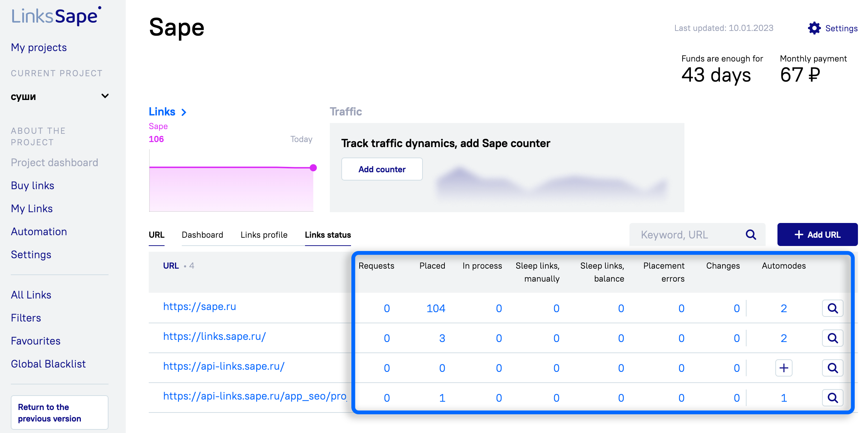Click the Settings gear icon at top right
Screen dimensions: 868x433
(814, 28)
